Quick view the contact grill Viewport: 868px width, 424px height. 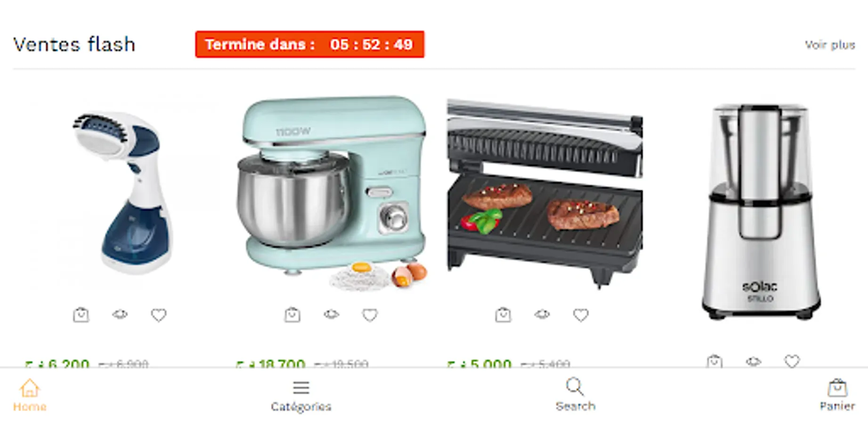tap(542, 314)
